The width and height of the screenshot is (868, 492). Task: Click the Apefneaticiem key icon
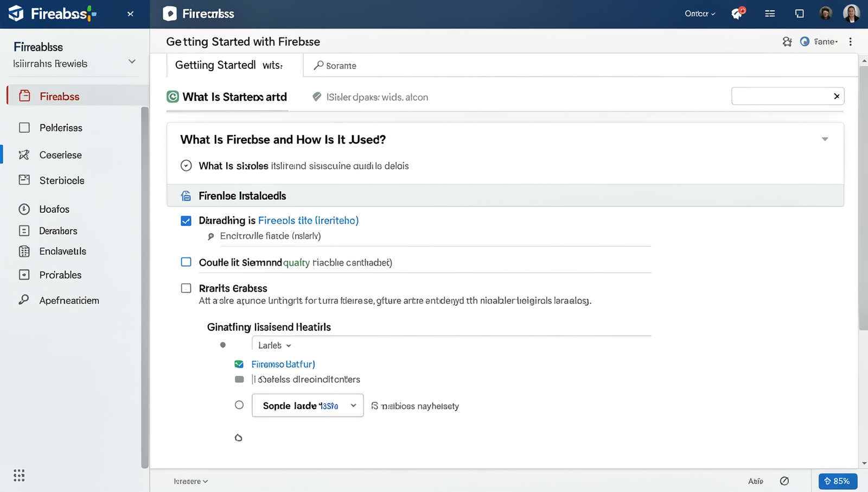coord(24,300)
